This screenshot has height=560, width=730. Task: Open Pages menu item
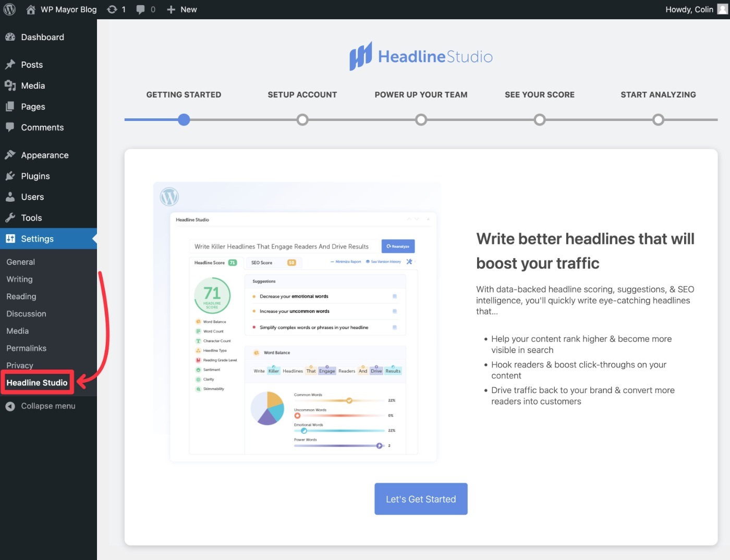tap(48, 106)
